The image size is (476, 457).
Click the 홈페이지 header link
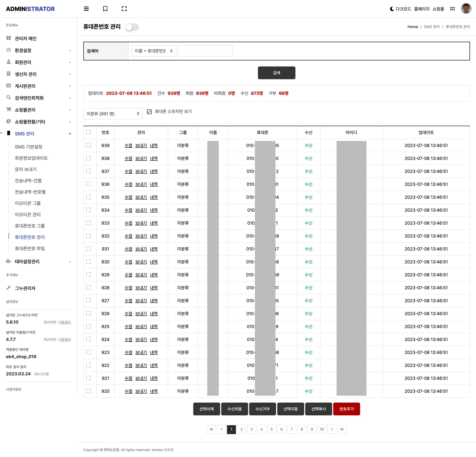click(x=422, y=9)
